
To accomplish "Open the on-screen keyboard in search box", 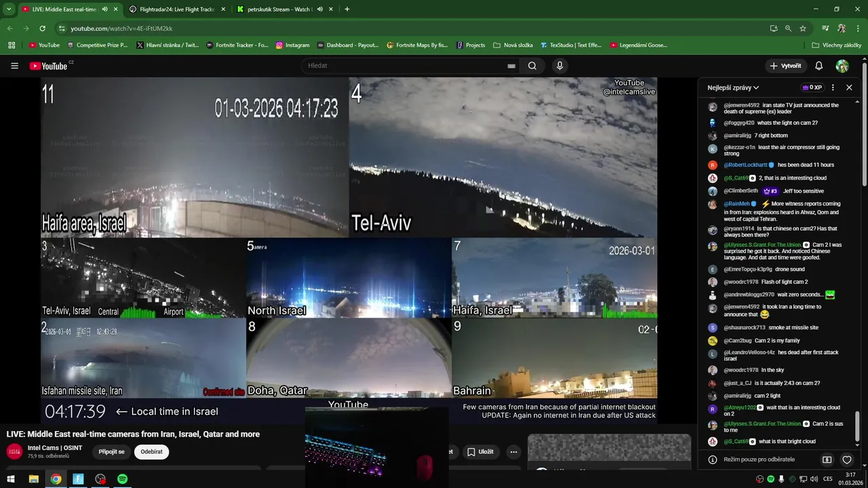I will (x=511, y=66).
